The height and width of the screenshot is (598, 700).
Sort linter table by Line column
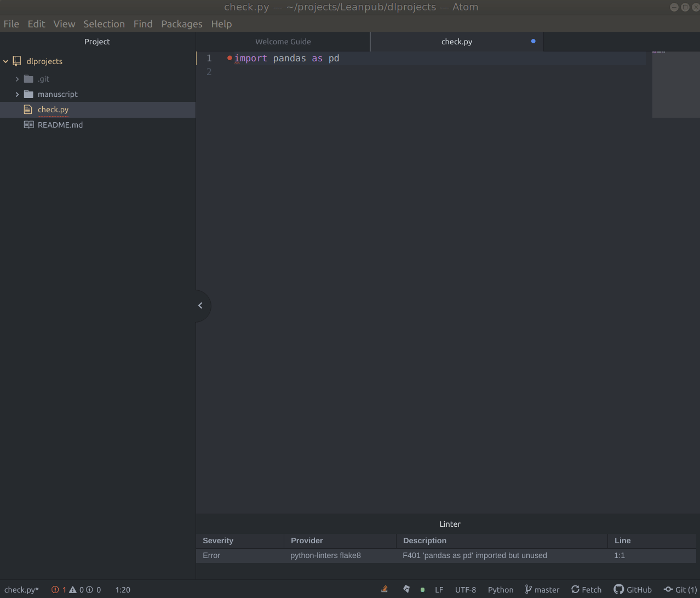[x=652, y=540]
